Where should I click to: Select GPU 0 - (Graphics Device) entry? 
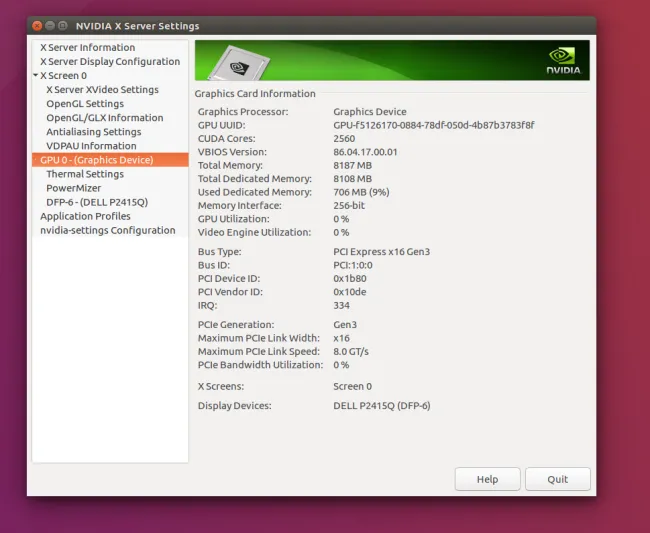[110, 160]
